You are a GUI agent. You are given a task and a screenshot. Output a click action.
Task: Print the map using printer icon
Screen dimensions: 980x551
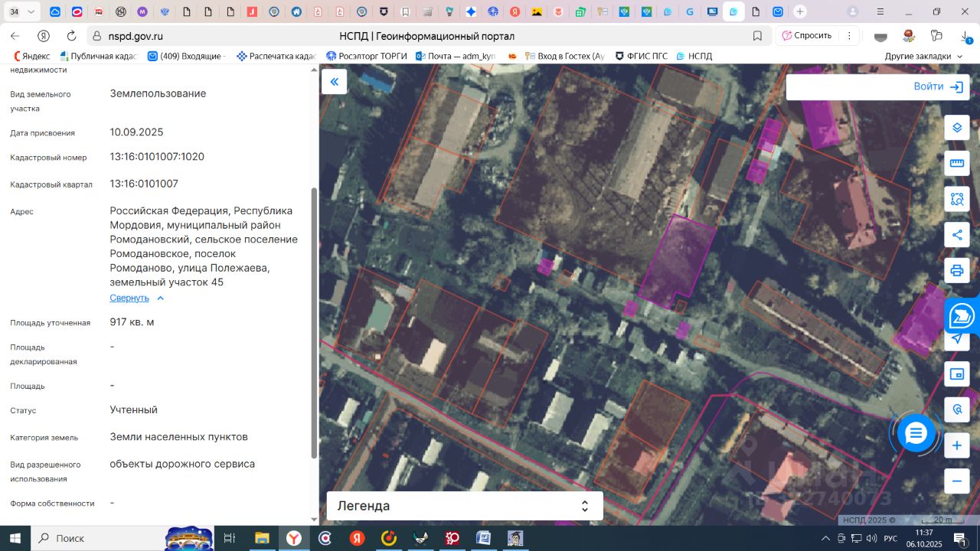pos(956,270)
